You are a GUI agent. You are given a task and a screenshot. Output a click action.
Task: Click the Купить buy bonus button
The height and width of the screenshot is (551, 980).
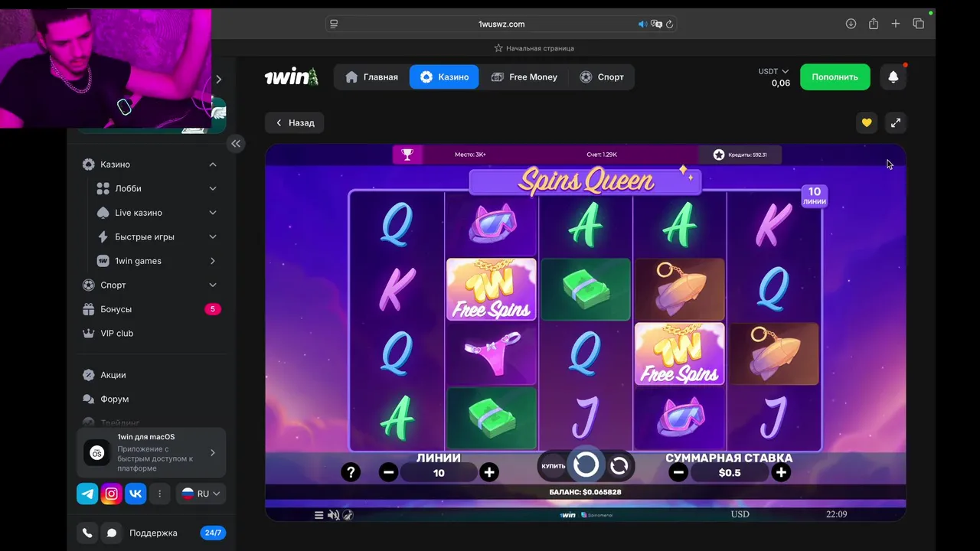553,465
